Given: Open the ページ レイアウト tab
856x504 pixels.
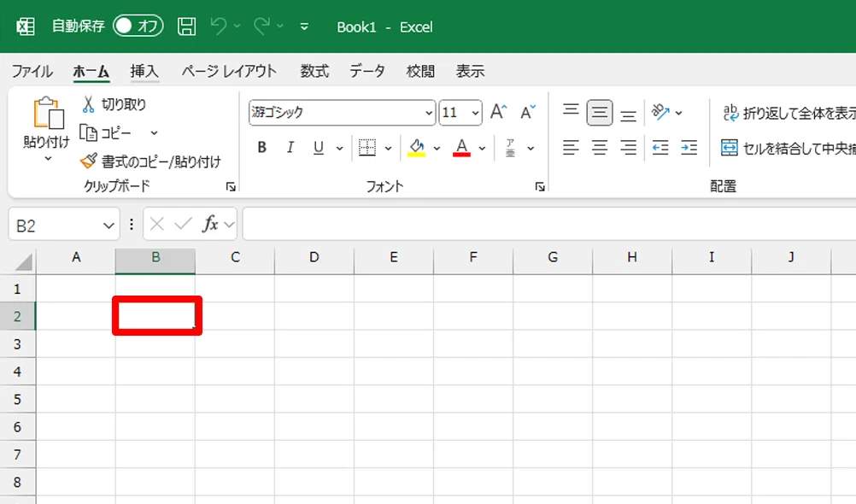Looking at the screenshot, I should click(229, 71).
